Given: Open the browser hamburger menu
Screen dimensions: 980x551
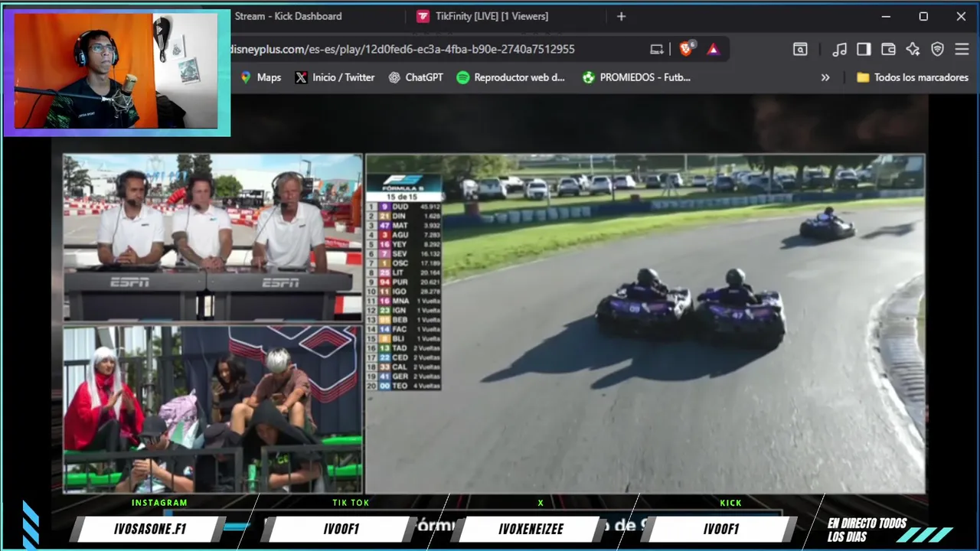Looking at the screenshot, I should point(962,49).
